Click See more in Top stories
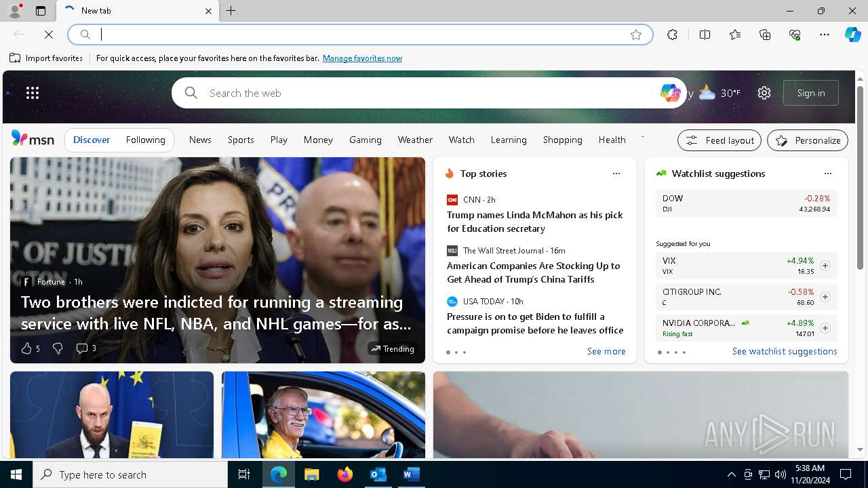868x488 pixels. pos(606,351)
